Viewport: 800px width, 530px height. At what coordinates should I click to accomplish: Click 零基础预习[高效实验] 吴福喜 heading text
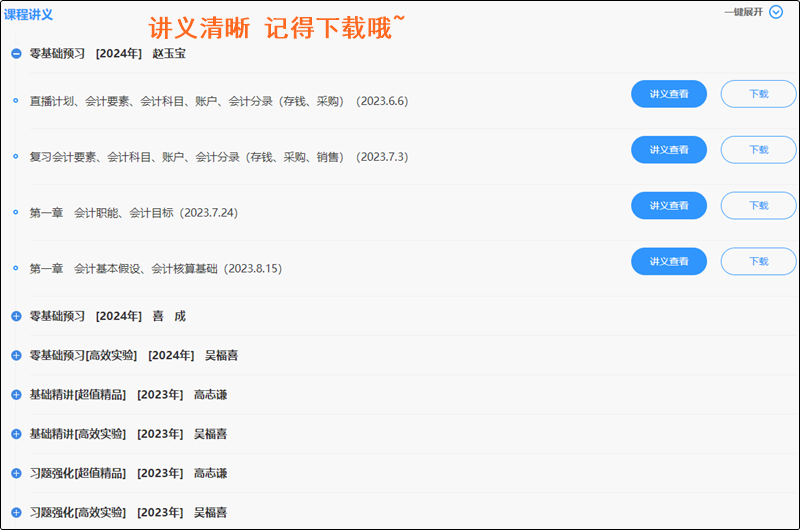coord(134,356)
